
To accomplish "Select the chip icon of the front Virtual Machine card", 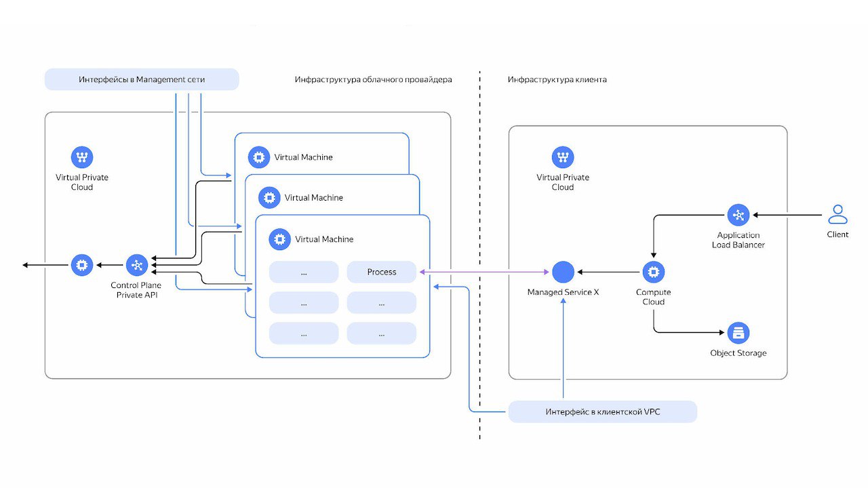I will [279, 239].
